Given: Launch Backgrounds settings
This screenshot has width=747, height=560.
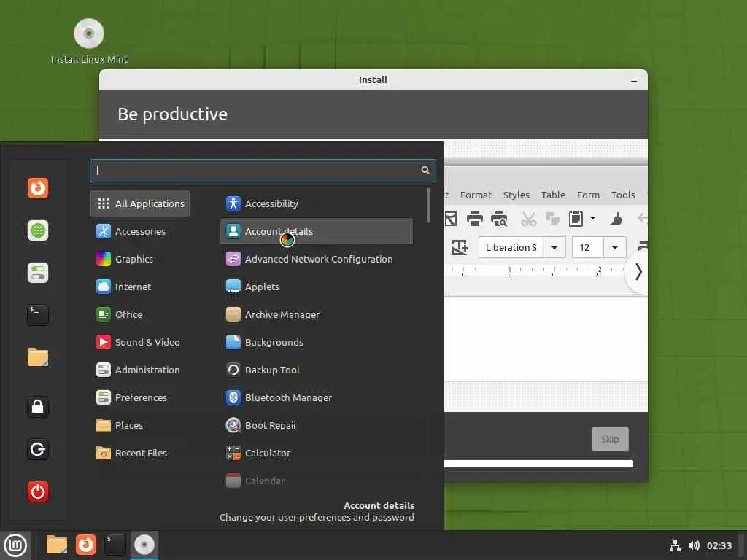Looking at the screenshot, I should [317, 342].
